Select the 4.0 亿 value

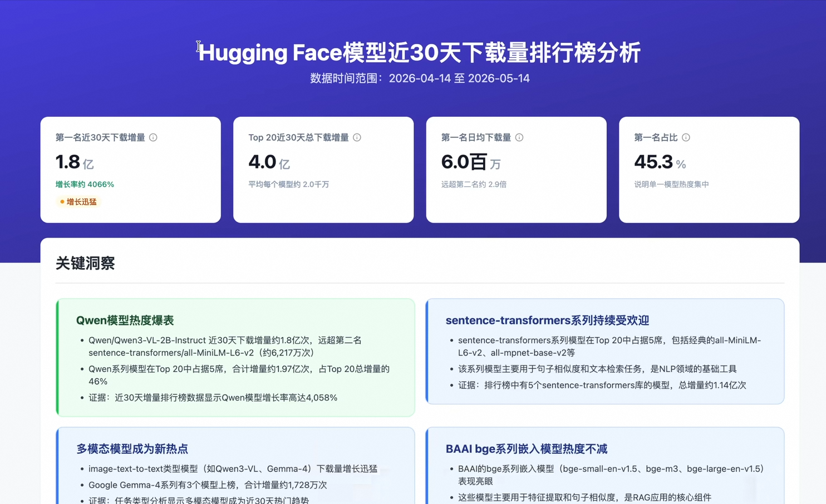(x=269, y=162)
